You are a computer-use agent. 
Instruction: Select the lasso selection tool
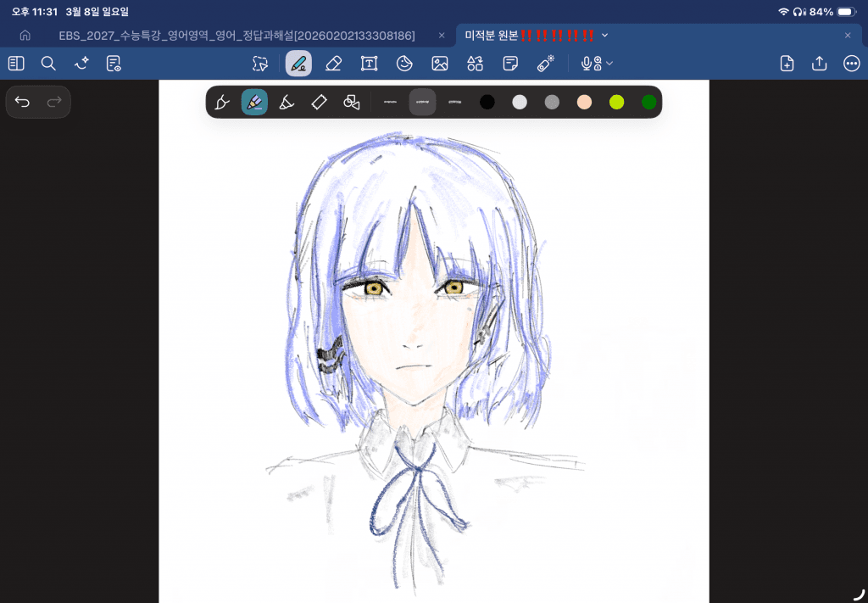tap(260, 64)
